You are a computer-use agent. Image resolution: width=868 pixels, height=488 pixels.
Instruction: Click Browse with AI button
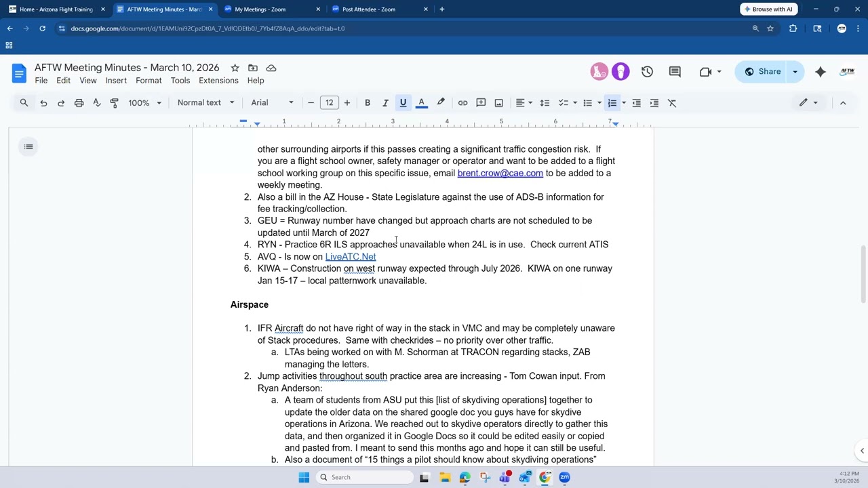pos(768,9)
